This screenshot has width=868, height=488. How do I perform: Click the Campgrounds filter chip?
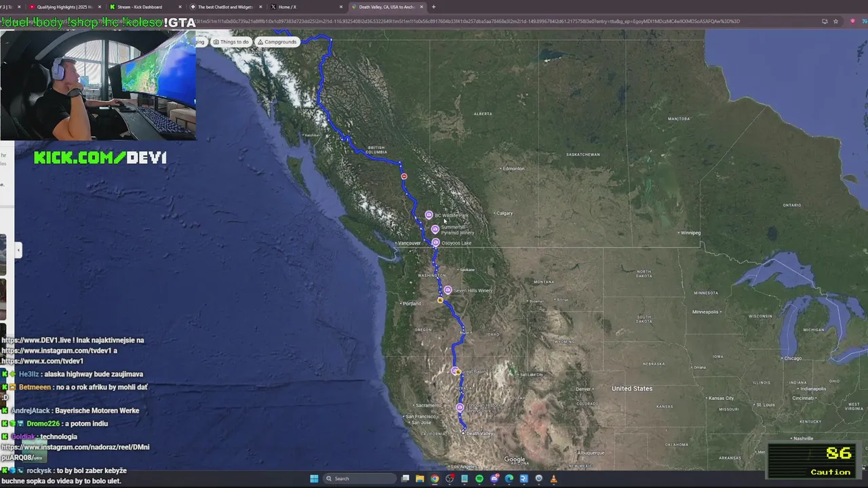(277, 42)
